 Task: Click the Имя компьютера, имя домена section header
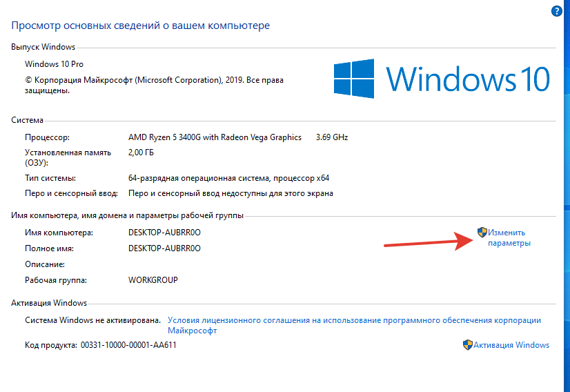(x=127, y=215)
